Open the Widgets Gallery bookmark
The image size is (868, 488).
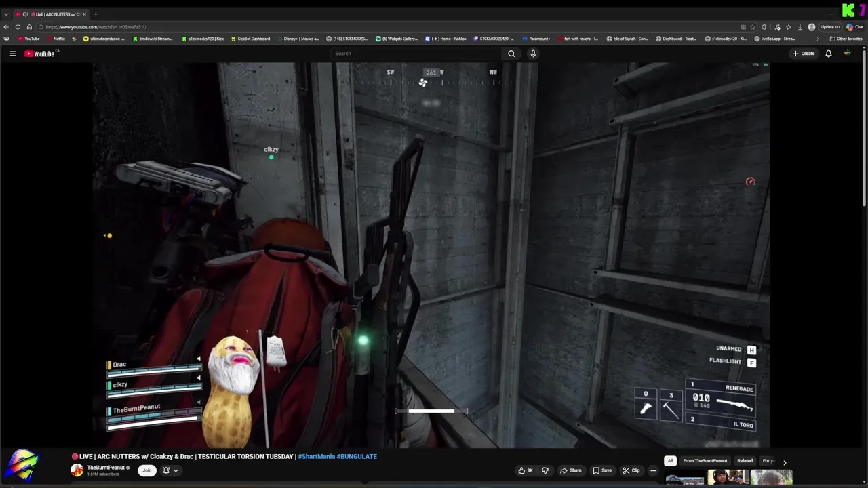[x=397, y=39]
